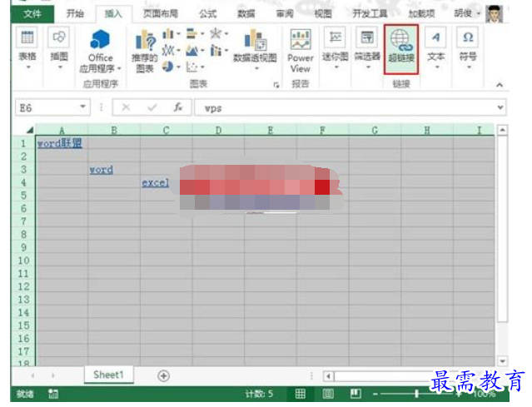Image resolution: width=532 pixels, height=407 pixels.
Task: Open the 插图 (Illustrations) group
Action: point(59,48)
